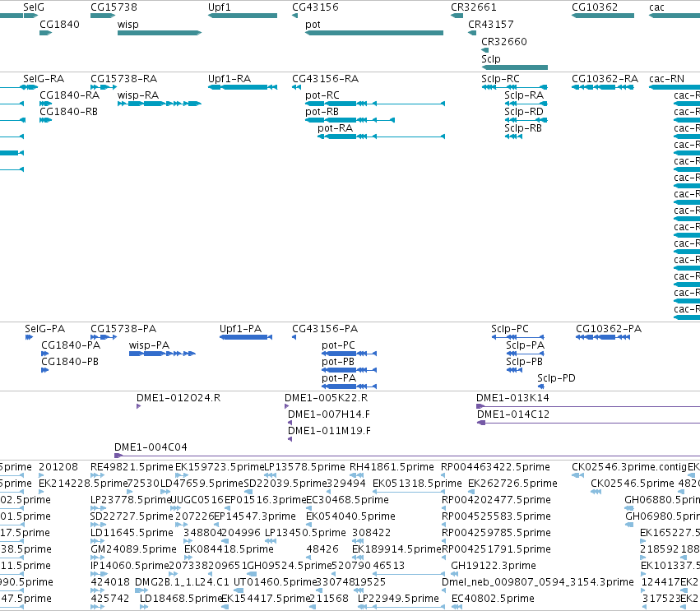
Task: Select the LP22949.5prime EST label
Action: [398, 599]
